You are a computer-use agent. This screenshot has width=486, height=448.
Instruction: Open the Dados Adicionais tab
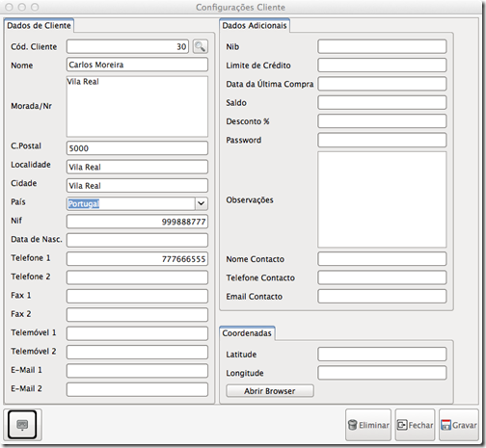click(x=255, y=25)
